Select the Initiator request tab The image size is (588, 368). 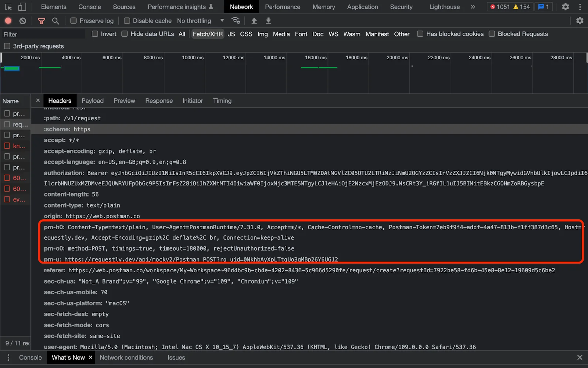pyautogui.click(x=193, y=100)
